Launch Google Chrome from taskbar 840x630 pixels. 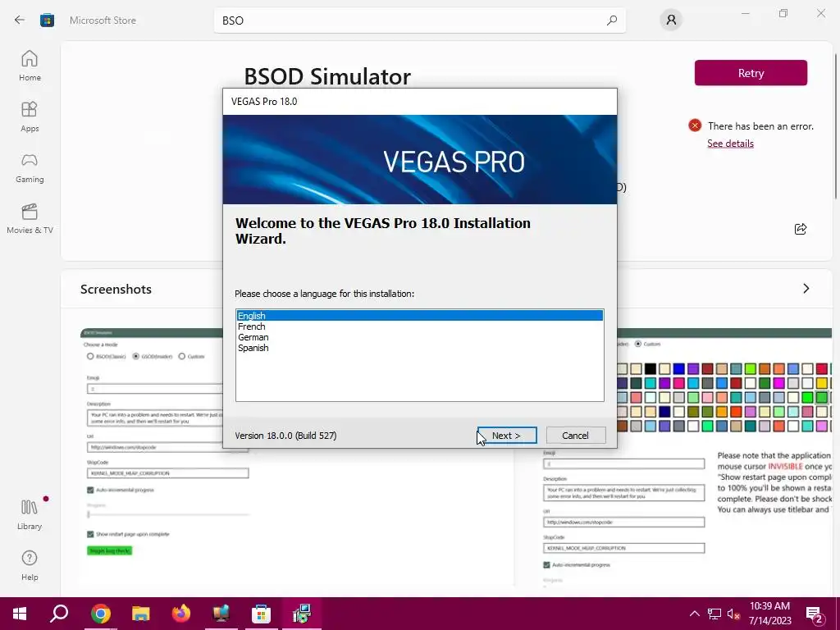pyautogui.click(x=101, y=614)
